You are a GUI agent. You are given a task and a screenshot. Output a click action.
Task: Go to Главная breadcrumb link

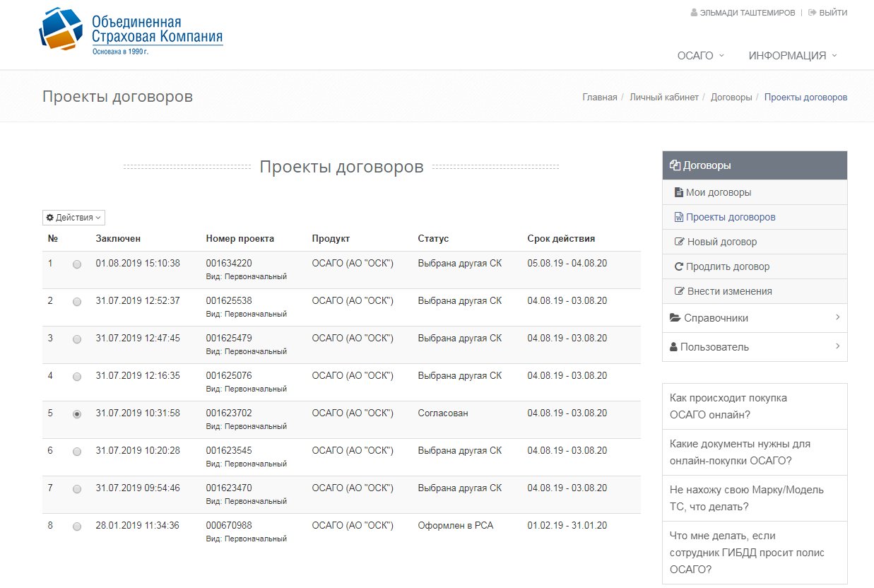pos(600,98)
